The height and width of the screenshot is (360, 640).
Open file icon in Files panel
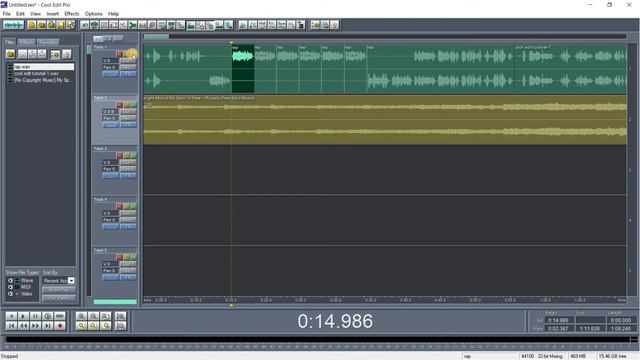[x=11, y=54]
